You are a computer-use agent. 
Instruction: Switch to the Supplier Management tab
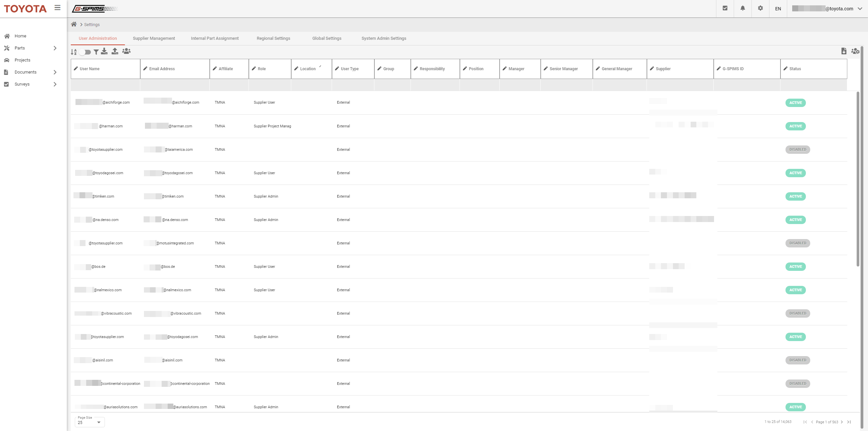[154, 38]
